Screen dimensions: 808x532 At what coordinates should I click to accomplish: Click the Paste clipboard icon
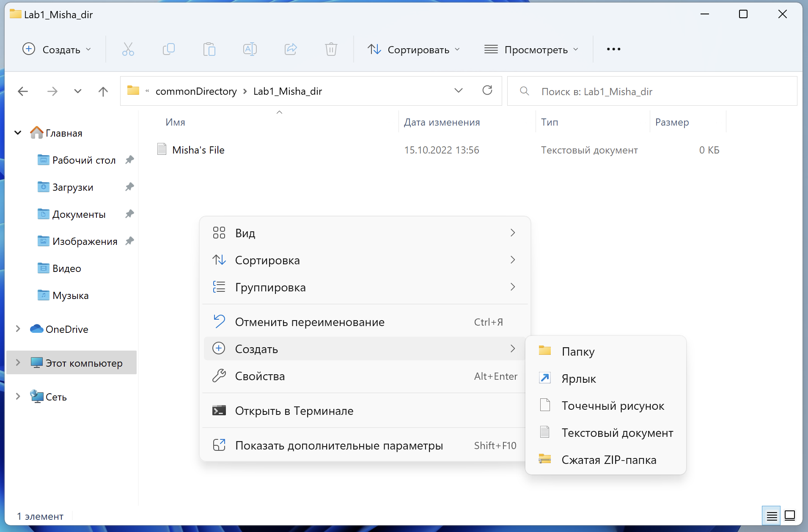[209, 49]
